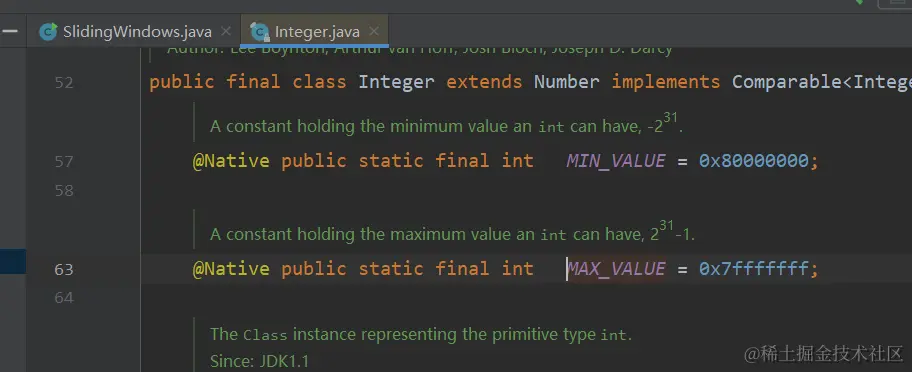Viewport: 912px width, 372px height.
Task: Click the Integer.java locked class icon
Action: (259, 32)
